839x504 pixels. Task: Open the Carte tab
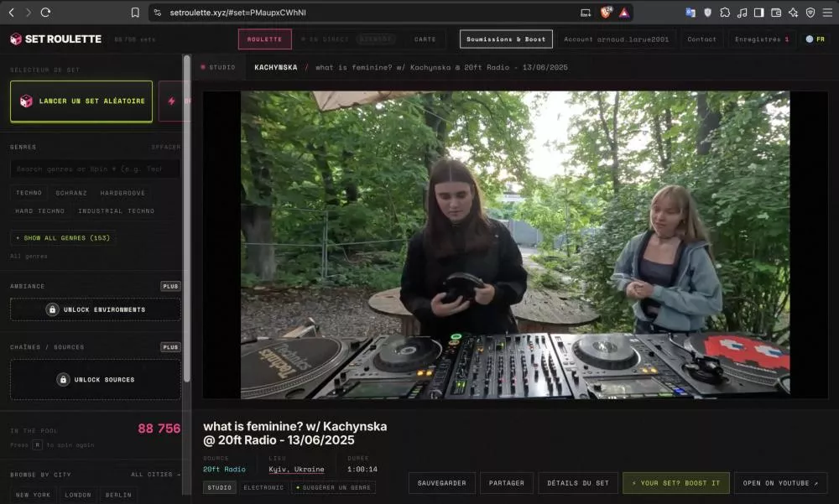425,39
